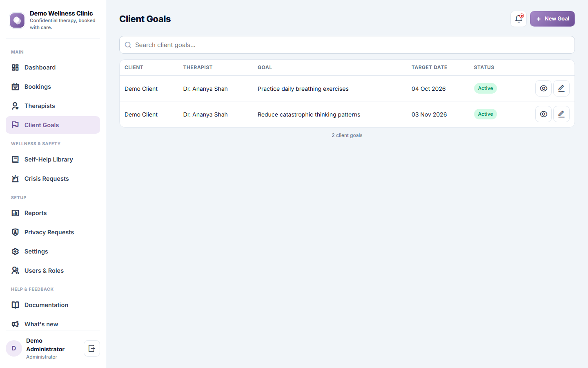Open Users & Roles
Image resolution: width=588 pixels, height=368 pixels.
[x=53, y=271]
